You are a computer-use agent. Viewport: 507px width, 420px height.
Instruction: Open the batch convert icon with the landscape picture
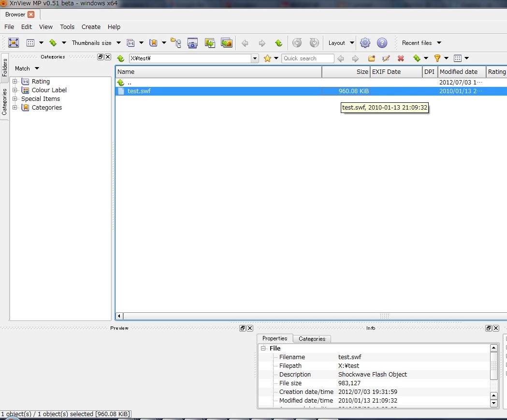coord(227,42)
